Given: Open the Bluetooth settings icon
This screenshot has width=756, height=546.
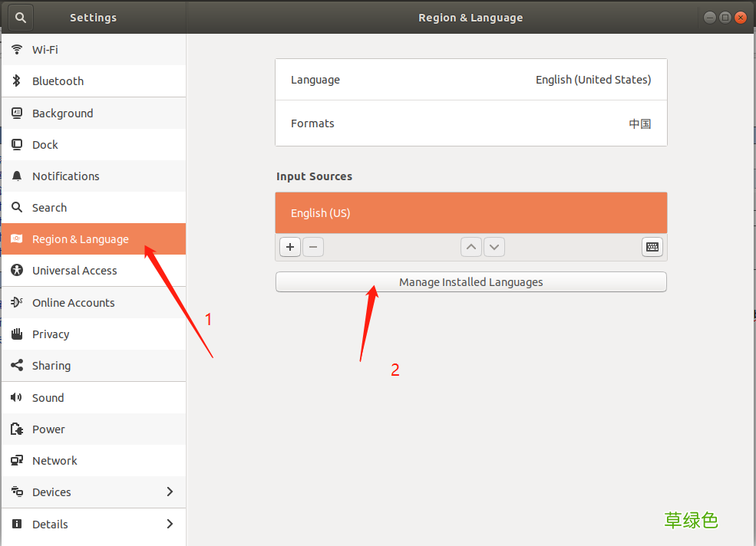Looking at the screenshot, I should [17, 81].
